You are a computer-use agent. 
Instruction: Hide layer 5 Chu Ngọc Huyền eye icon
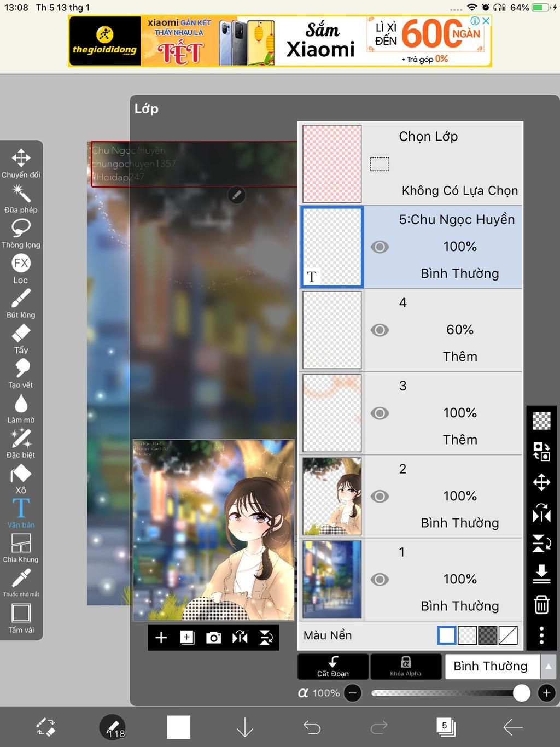pos(380,247)
